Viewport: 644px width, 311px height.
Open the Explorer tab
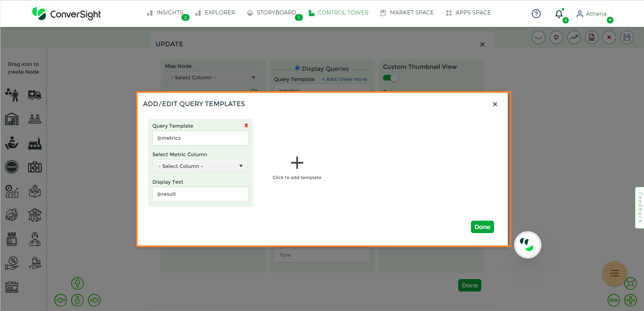click(215, 13)
